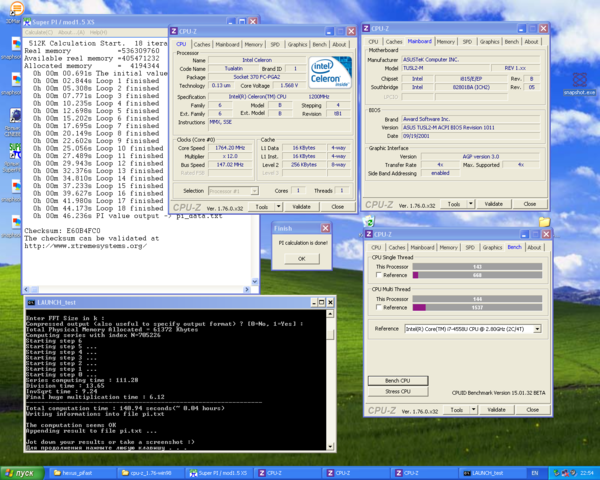The width and height of the screenshot is (600, 480).
Task: Open the About...(A) menu in Super PI
Action: 71,33
